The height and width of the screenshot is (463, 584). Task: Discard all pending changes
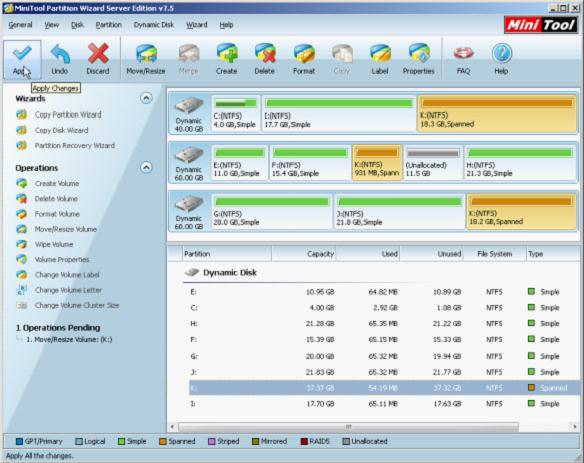pos(98,60)
